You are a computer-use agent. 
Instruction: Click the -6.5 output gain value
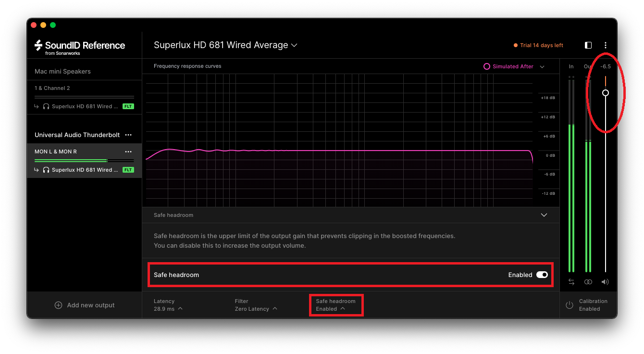tap(606, 66)
